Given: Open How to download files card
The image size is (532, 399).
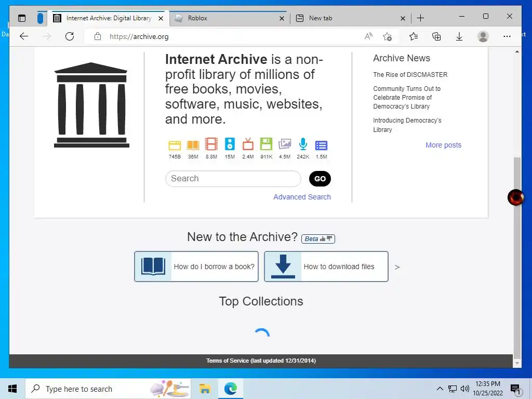Looking at the screenshot, I should pos(326,267).
